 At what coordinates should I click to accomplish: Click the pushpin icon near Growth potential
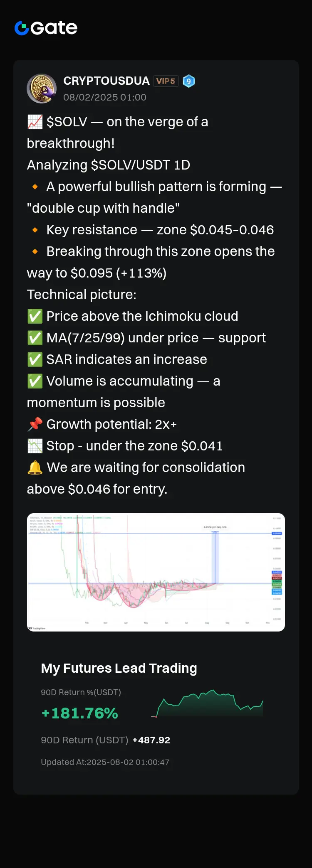(35, 424)
